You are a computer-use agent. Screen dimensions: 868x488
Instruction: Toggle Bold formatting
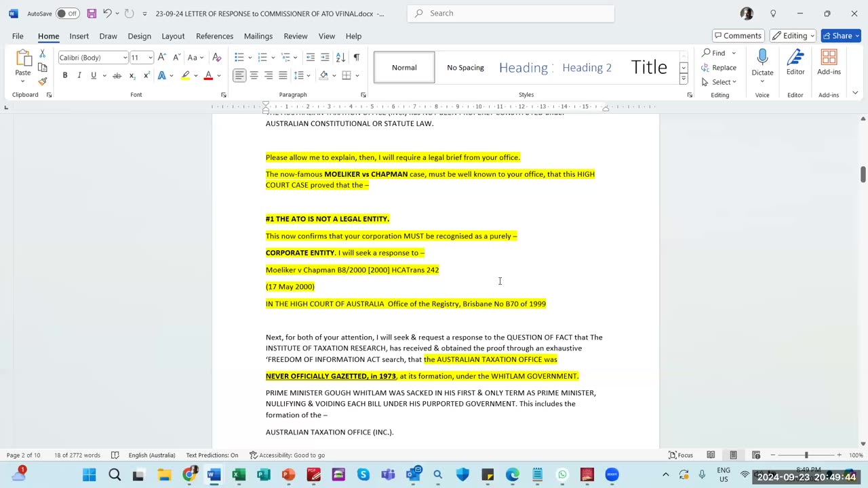tap(65, 75)
